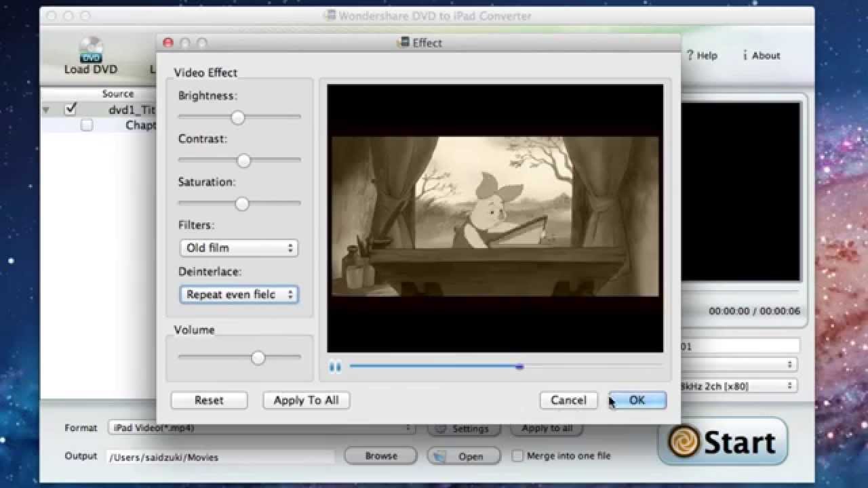Open the audio 2ch dropdown in main window
This screenshot has height=488, width=868.
tap(738, 386)
